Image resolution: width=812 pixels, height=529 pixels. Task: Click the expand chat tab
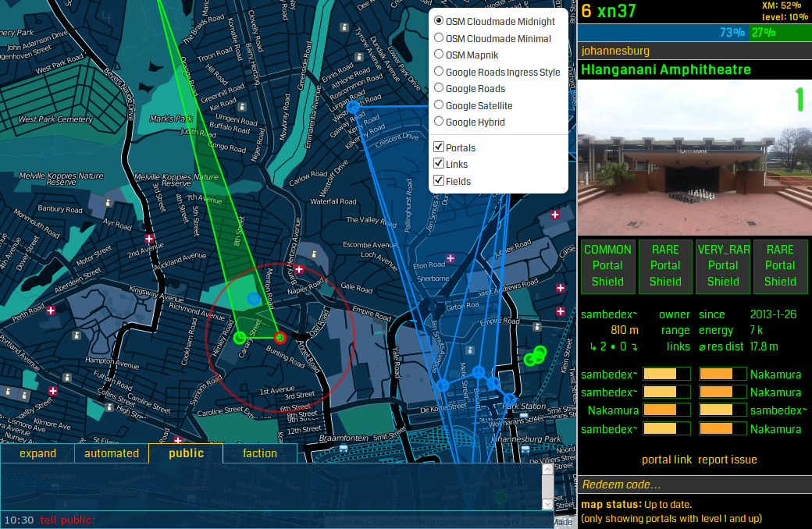click(x=37, y=453)
